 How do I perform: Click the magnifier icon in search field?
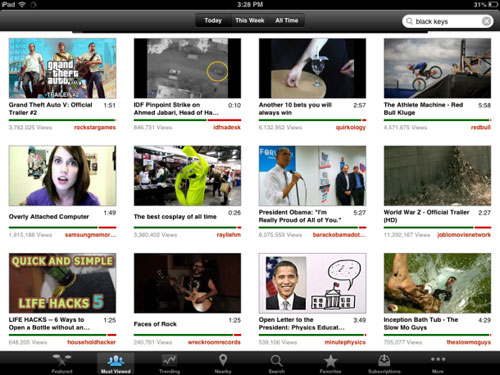[409, 21]
